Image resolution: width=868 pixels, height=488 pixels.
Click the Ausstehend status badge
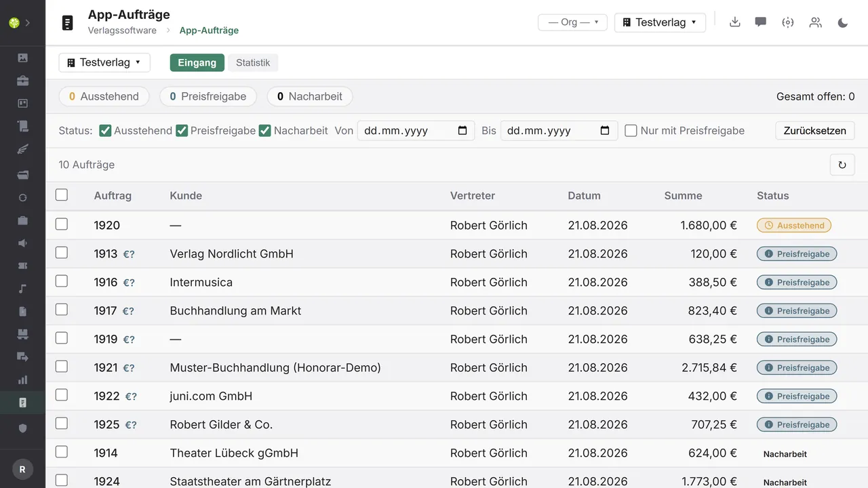(x=794, y=225)
